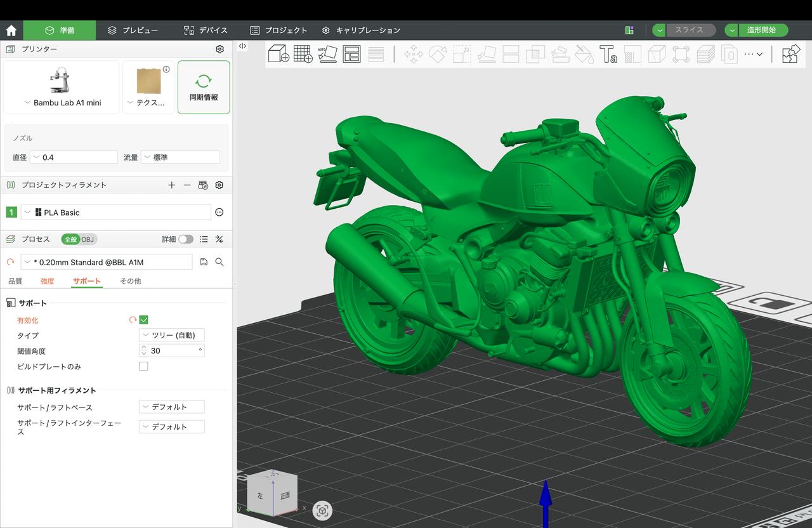
Task: Add a new build plate with the grid-plus icon
Action: 303,55
